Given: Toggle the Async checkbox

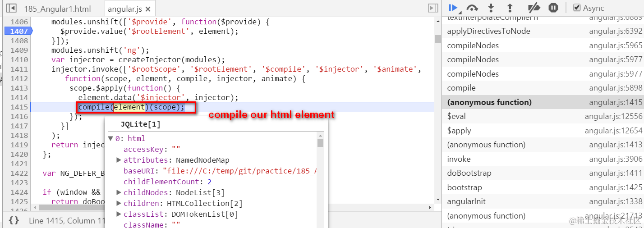Looking at the screenshot, I should coord(576,8).
